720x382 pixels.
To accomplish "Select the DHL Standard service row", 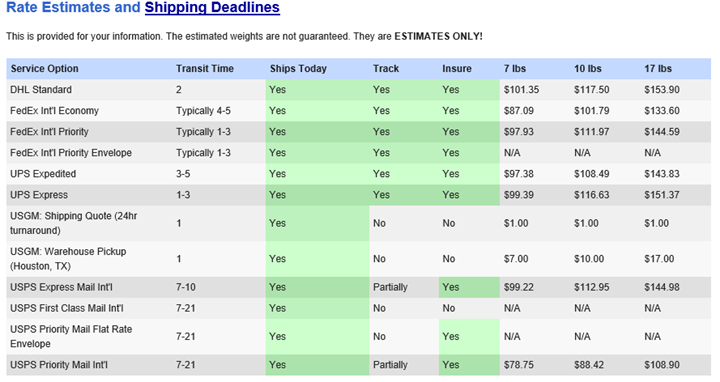I will click(x=359, y=90).
